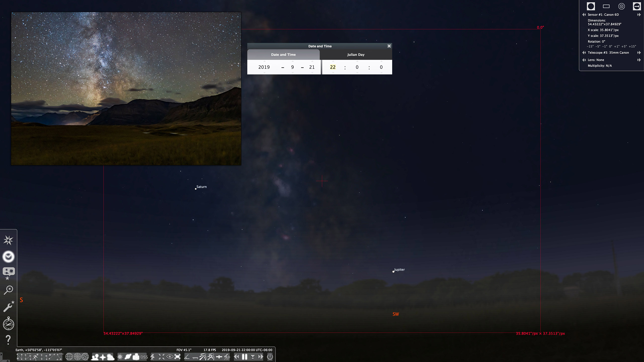Enable the Telrad finder circles
This screenshot has width=644, height=362.
click(621, 6)
